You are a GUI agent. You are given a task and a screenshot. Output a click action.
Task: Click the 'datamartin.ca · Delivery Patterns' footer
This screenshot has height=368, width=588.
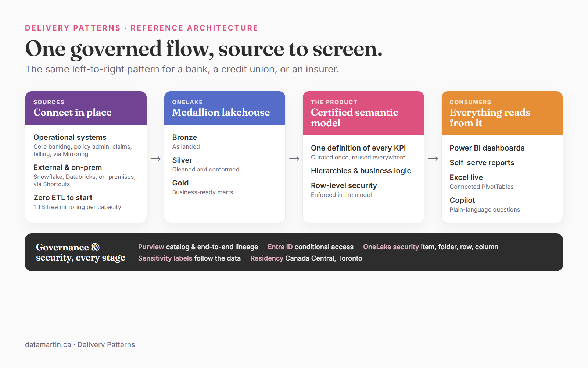click(80, 345)
